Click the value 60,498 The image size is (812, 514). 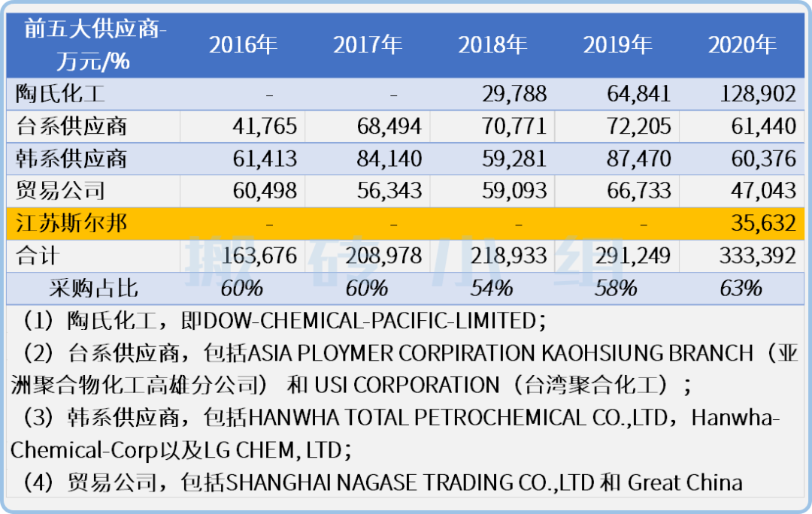[x=265, y=191]
